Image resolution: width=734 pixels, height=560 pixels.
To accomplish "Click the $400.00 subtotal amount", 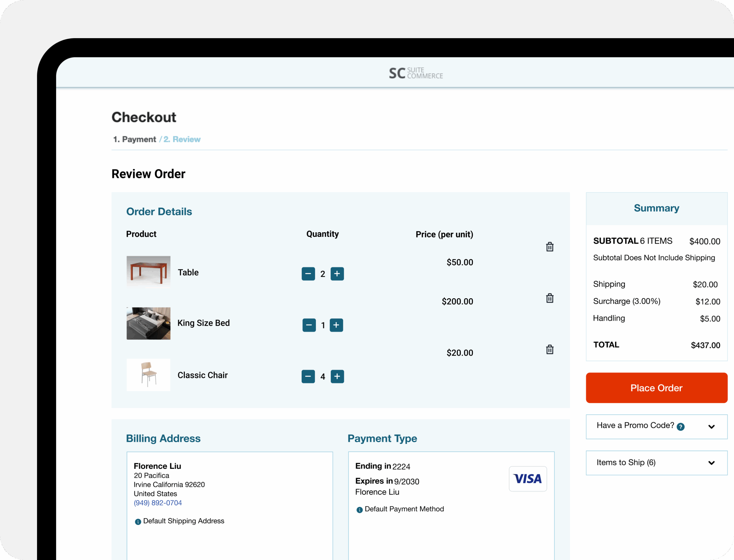I will [x=705, y=241].
